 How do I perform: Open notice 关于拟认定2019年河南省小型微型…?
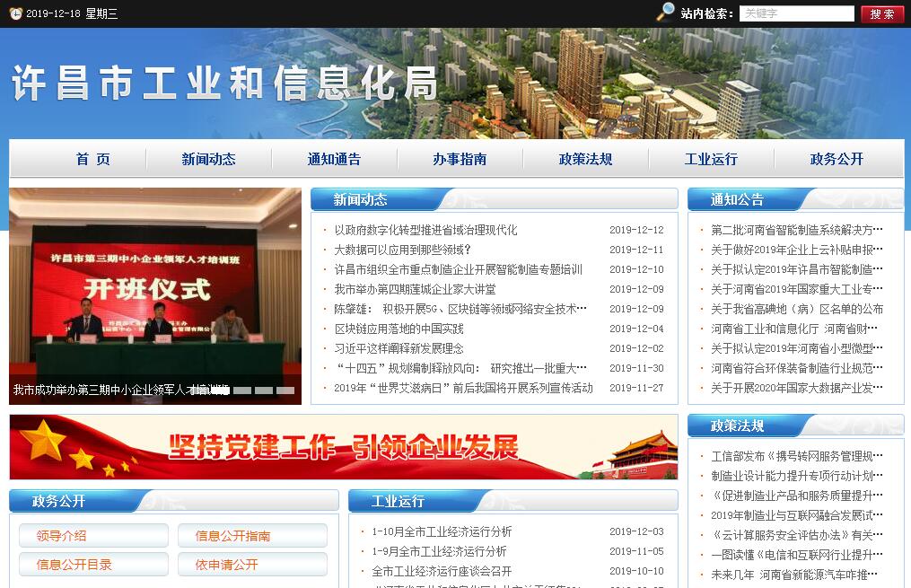[x=796, y=348]
